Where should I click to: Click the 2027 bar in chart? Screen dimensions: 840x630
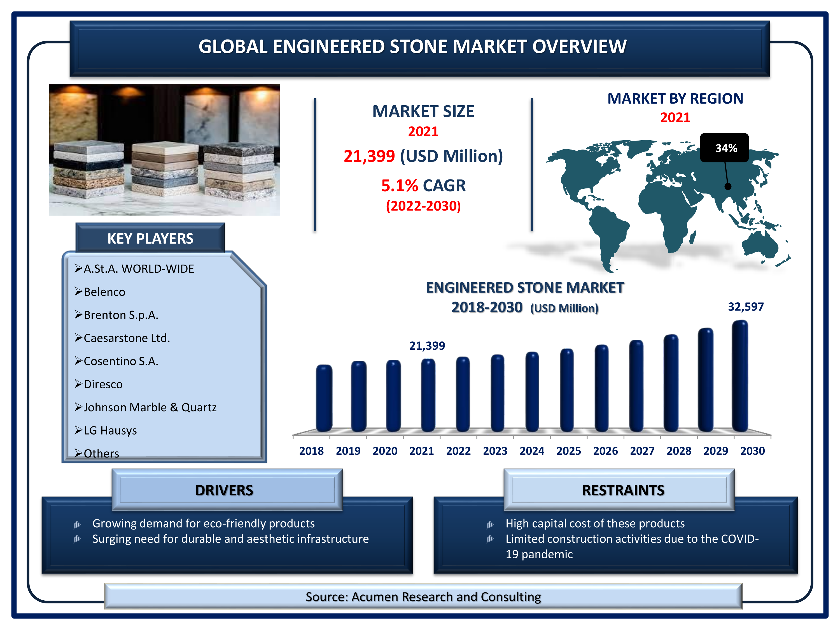pos(636,386)
